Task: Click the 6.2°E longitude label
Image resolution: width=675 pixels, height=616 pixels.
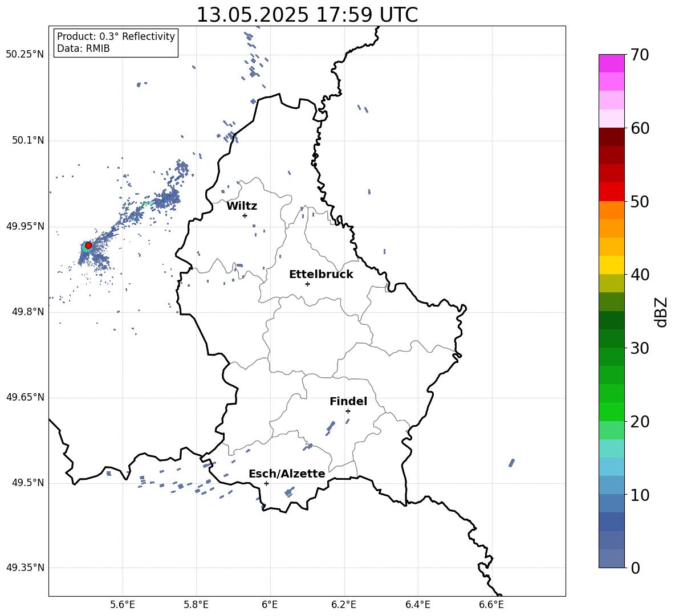Action: click(344, 605)
